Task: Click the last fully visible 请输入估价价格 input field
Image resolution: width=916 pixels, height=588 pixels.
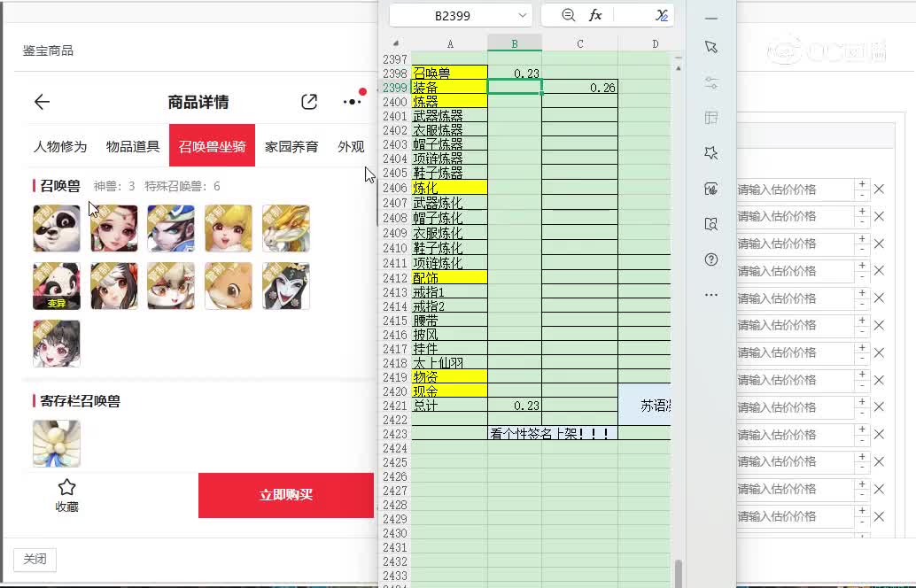Action: [795, 516]
